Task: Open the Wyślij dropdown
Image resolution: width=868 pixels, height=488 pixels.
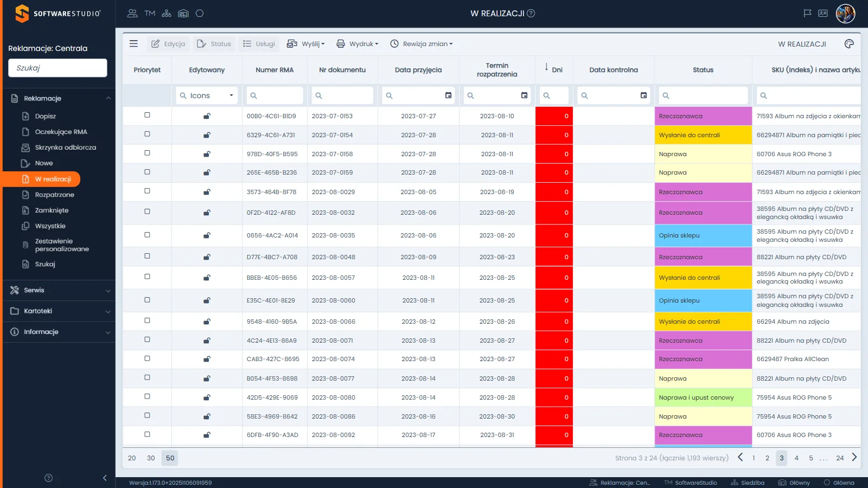Action: [306, 44]
